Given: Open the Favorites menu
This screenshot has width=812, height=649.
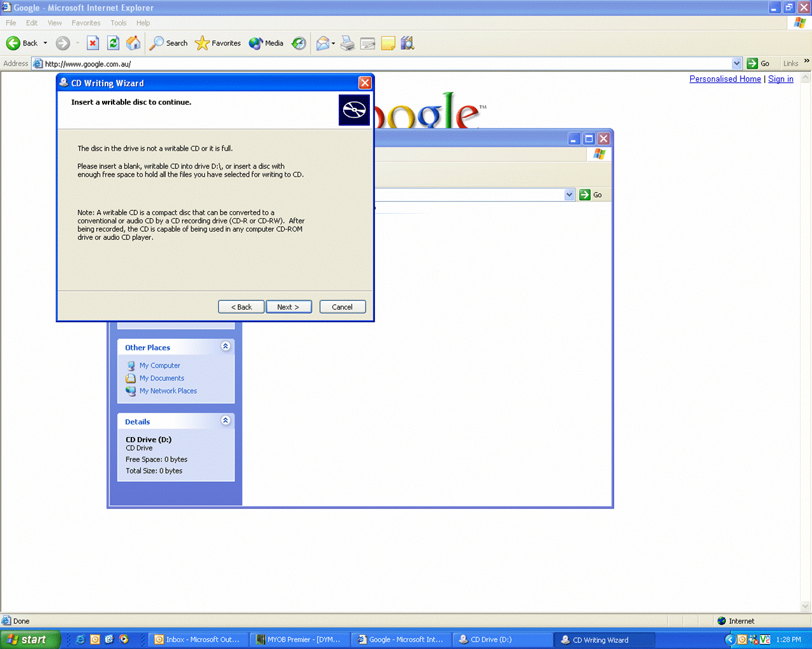Looking at the screenshot, I should pyautogui.click(x=86, y=23).
